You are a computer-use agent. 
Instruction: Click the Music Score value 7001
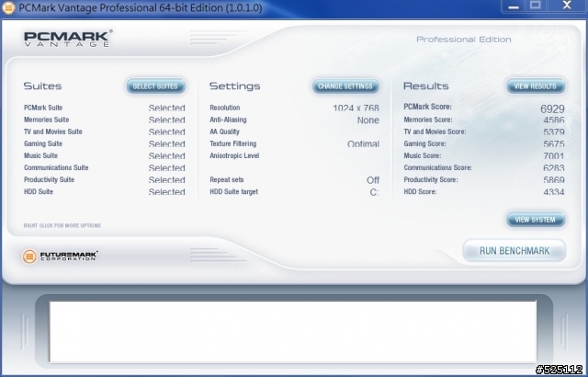tap(554, 156)
